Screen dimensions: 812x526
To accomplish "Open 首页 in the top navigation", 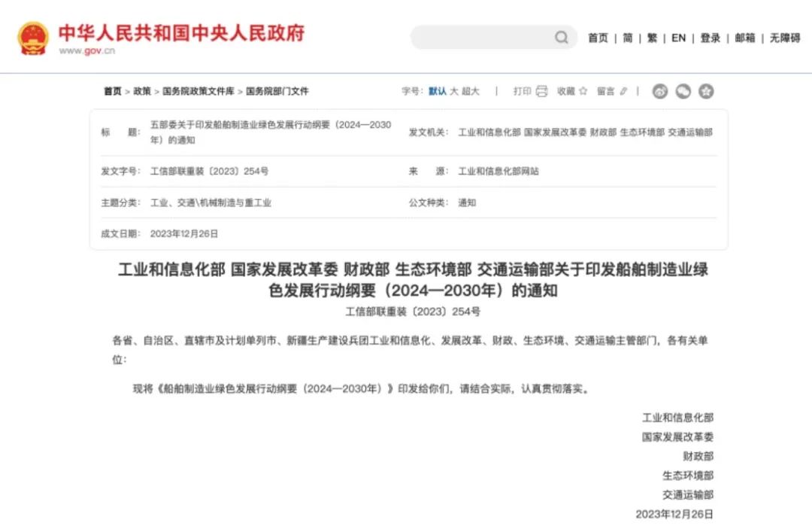I will click(598, 38).
